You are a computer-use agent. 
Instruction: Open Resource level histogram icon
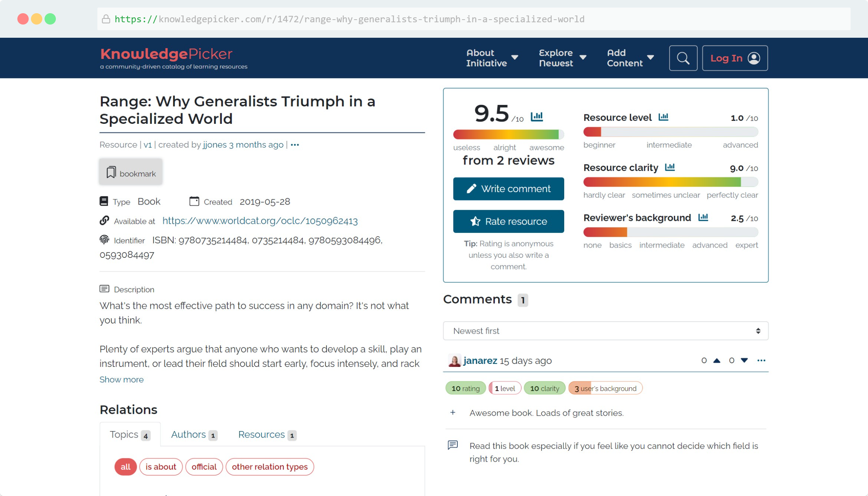(x=663, y=117)
